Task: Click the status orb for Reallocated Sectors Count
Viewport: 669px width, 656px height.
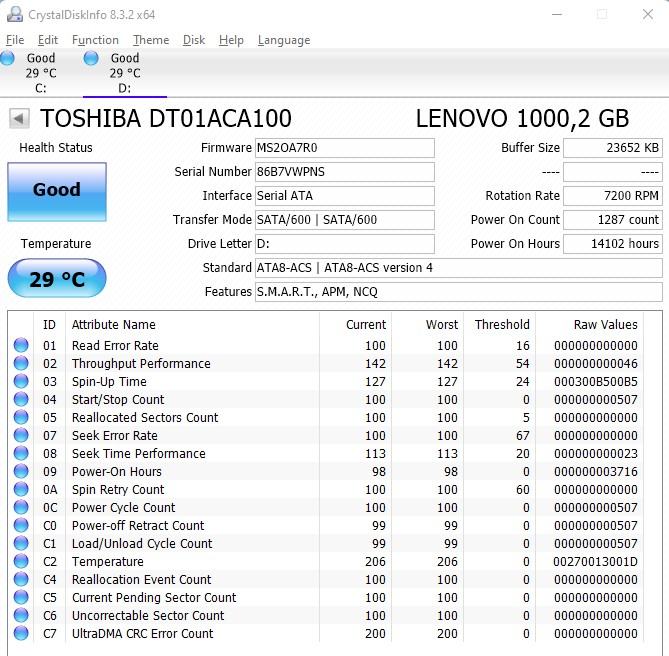Action: pyautogui.click(x=21, y=418)
